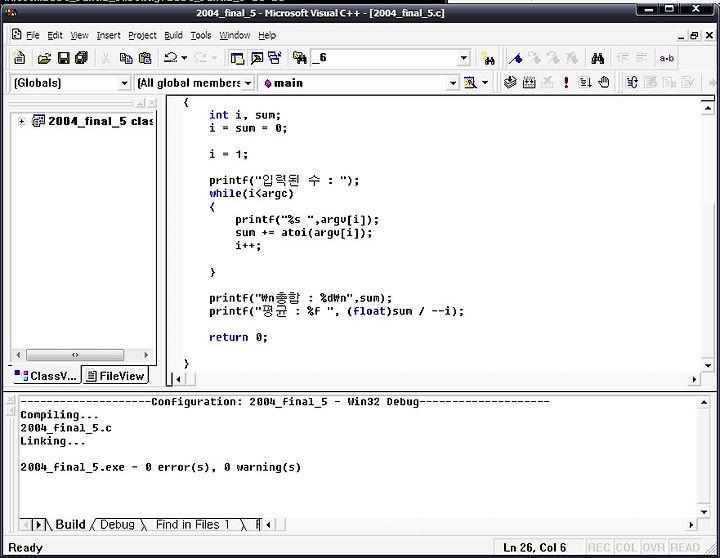Image resolution: width=720 pixels, height=558 pixels.
Task: Click the a-b toggle whitespace icon
Action: pos(666,58)
